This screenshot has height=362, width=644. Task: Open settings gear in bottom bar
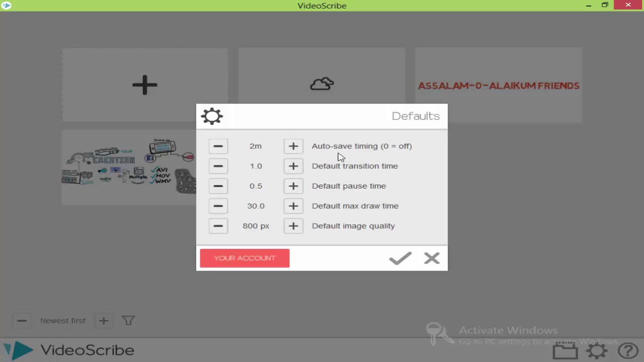point(597,350)
